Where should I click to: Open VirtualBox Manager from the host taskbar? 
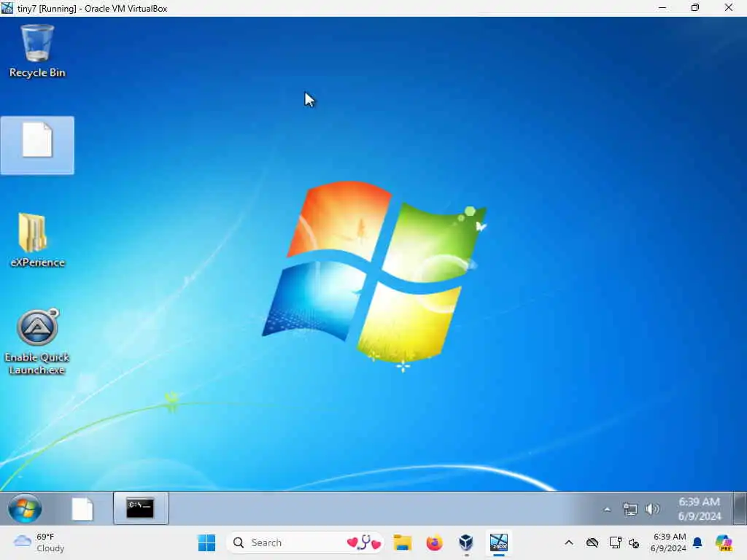466,542
